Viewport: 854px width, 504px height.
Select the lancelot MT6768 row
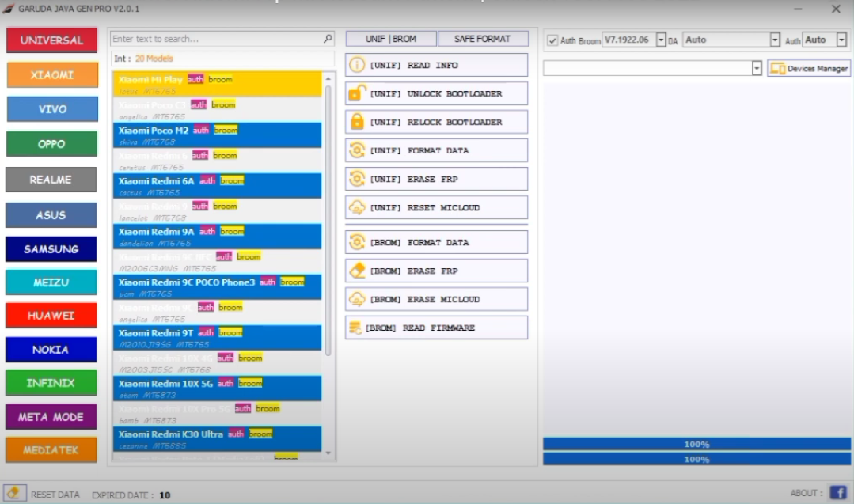(218, 211)
